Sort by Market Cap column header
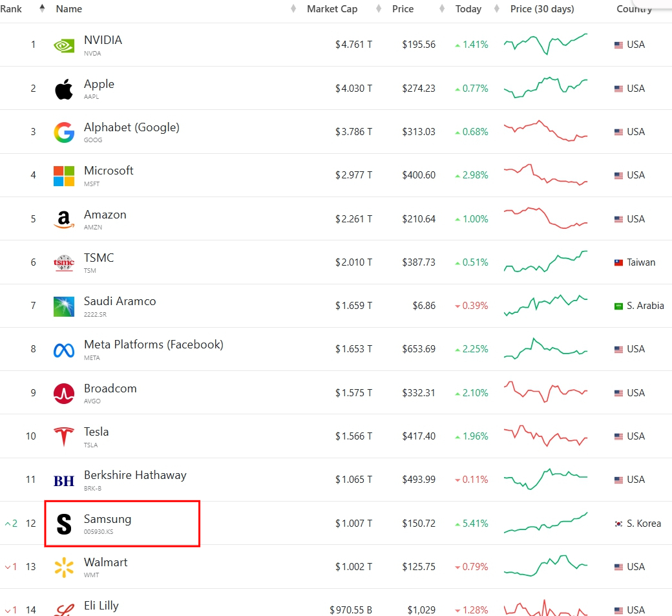 click(x=331, y=9)
